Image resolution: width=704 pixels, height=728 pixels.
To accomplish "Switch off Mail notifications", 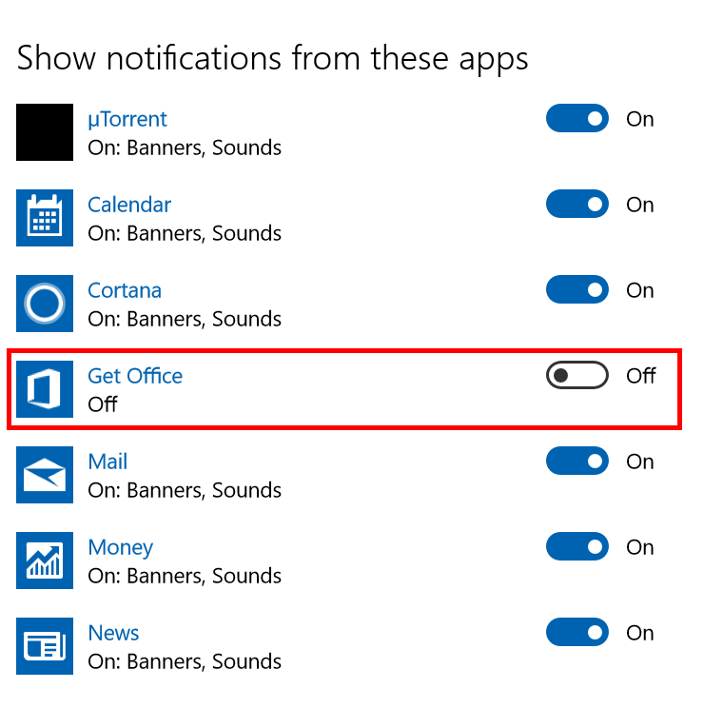I will click(x=577, y=462).
